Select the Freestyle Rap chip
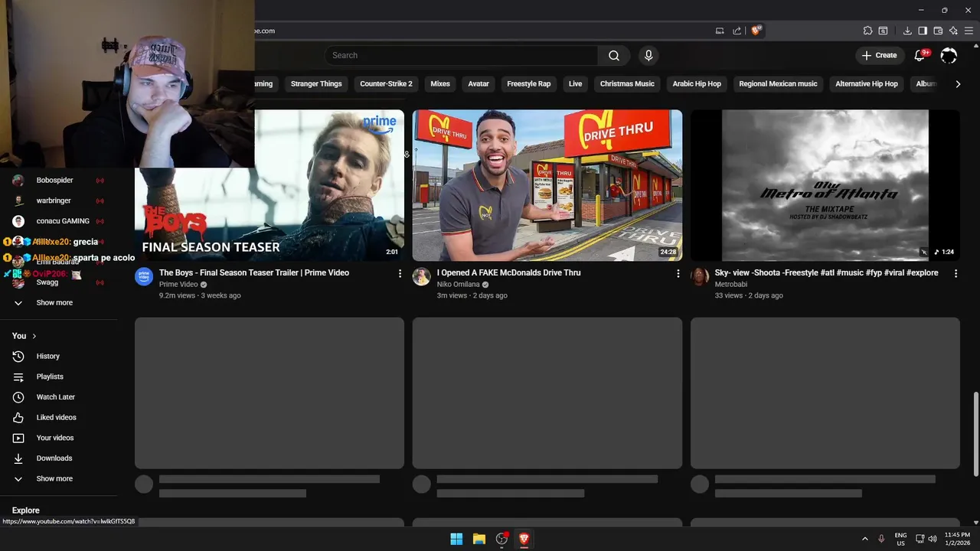Image resolution: width=980 pixels, height=551 pixels. pyautogui.click(x=528, y=84)
